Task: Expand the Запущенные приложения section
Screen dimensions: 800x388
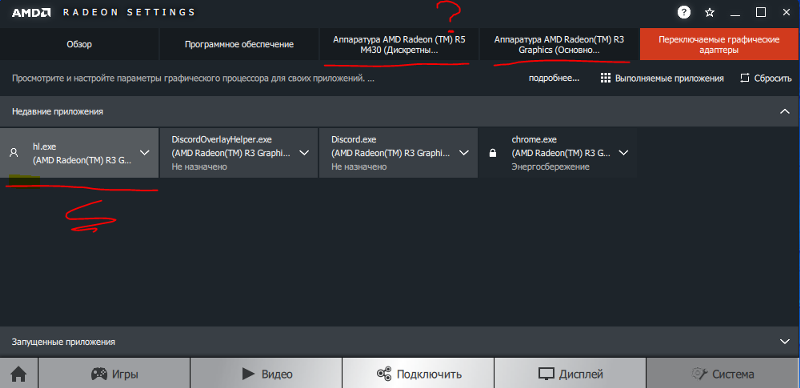Action: click(x=785, y=342)
